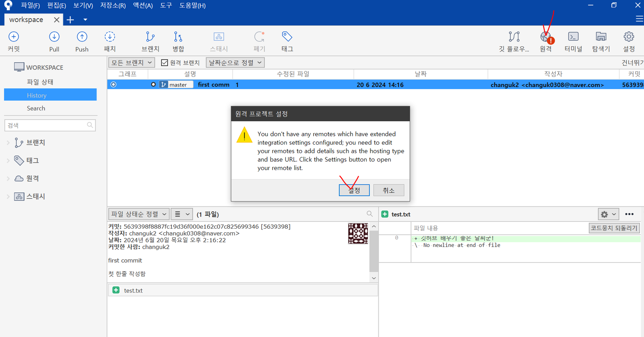644x337 pixels.
Task: Open the list view mode dropdown
Action: pyautogui.click(x=182, y=214)
